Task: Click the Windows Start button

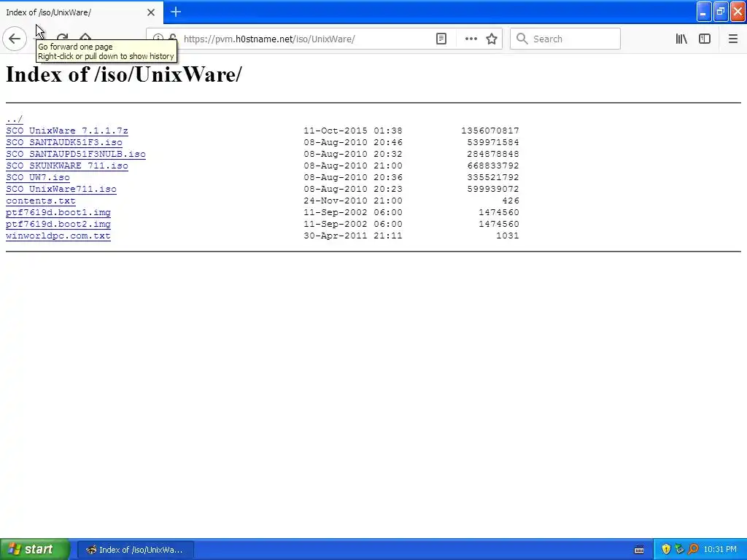Action: (35, 549)
